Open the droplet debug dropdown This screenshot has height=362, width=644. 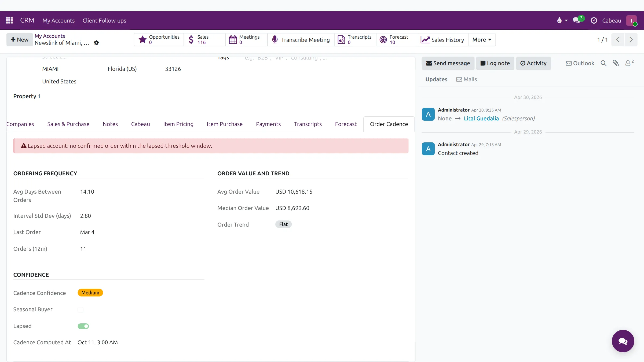click(562, 20)
